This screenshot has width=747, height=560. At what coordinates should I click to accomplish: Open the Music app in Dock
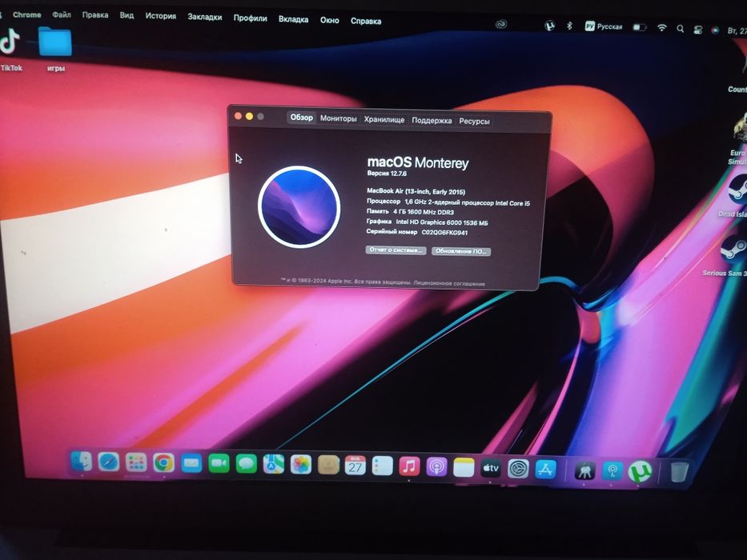point(409,466)
